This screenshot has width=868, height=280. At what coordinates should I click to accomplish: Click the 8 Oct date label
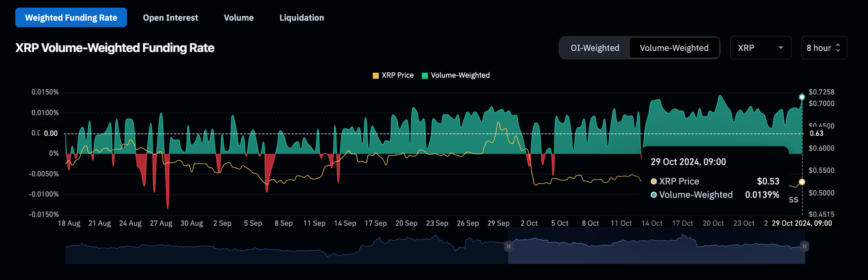tap(591, 223)
